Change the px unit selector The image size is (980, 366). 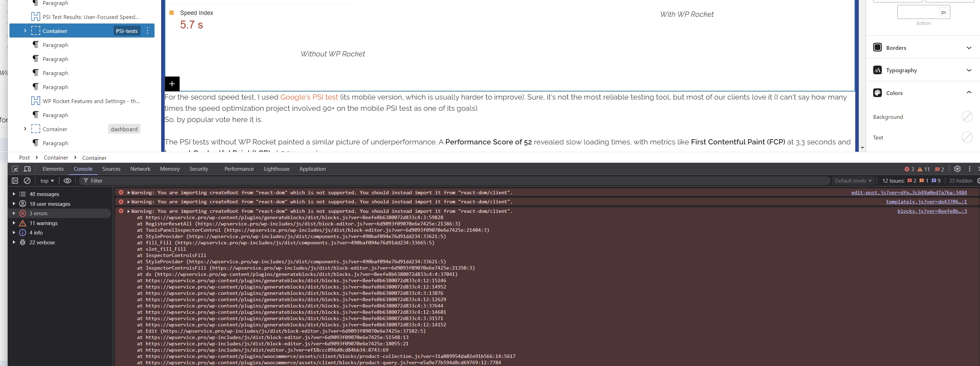tap(943, 12)
